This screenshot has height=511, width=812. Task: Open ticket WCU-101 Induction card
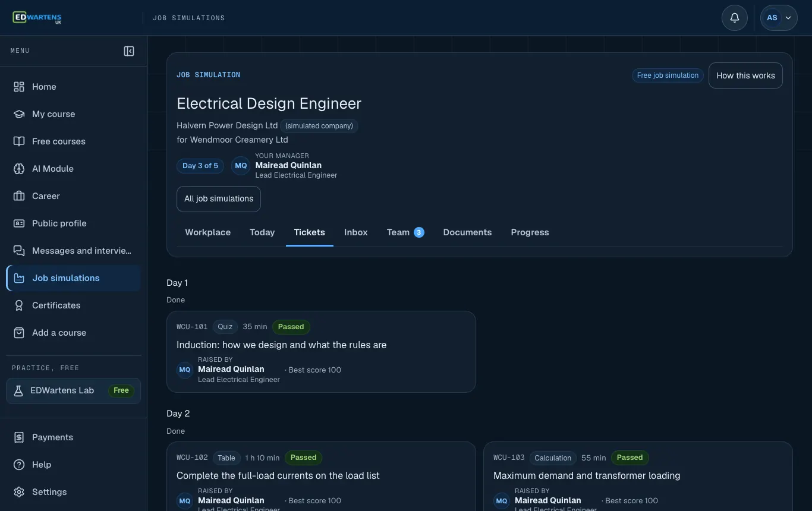321,352
